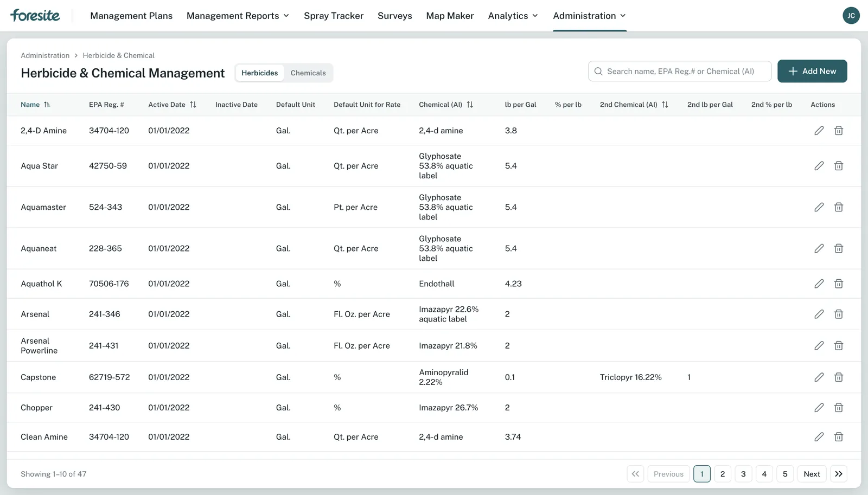The width and height of the screenshot is (868, 495).
Task: Go to page 5 of results
Action: (x=785, y=474)
